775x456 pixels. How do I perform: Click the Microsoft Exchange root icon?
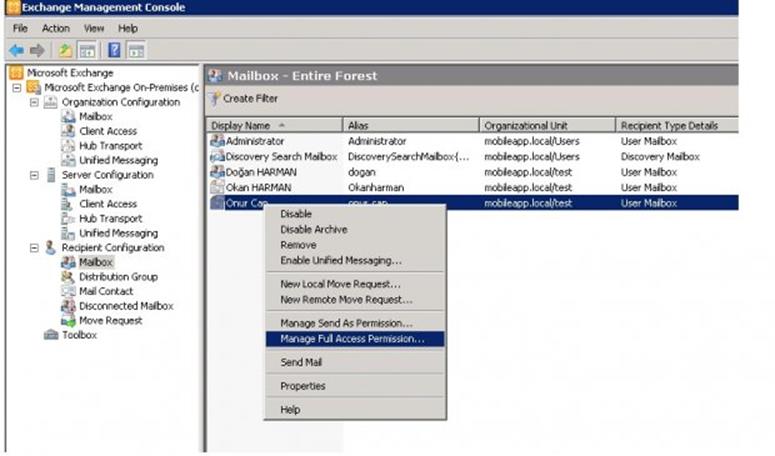pos(16,73)
